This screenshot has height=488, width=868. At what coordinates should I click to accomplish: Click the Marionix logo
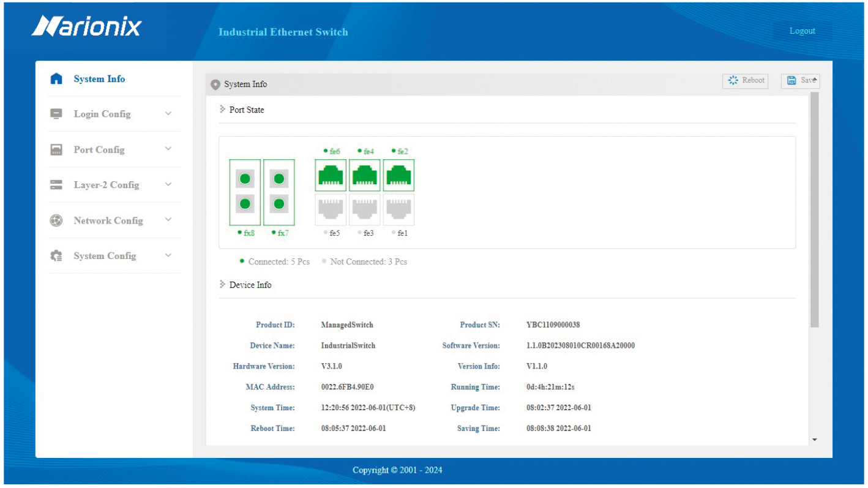(x=86, y=27)
